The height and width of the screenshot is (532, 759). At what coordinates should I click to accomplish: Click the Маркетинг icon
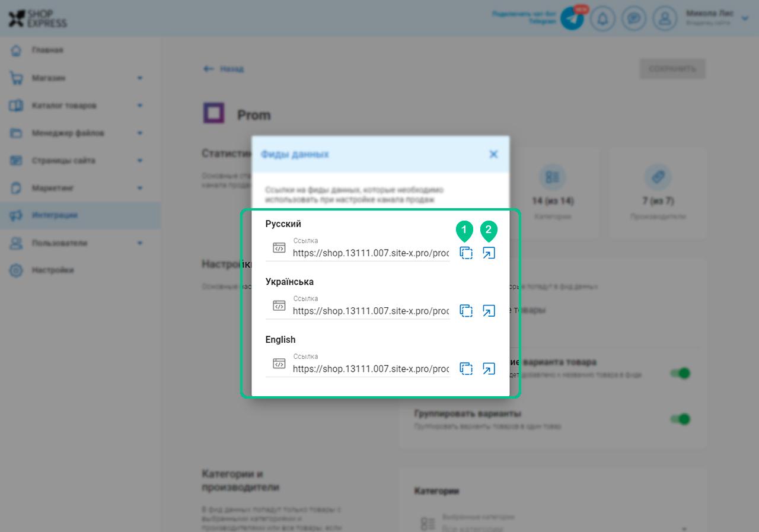pyautogui.click(x=16, y=188)
